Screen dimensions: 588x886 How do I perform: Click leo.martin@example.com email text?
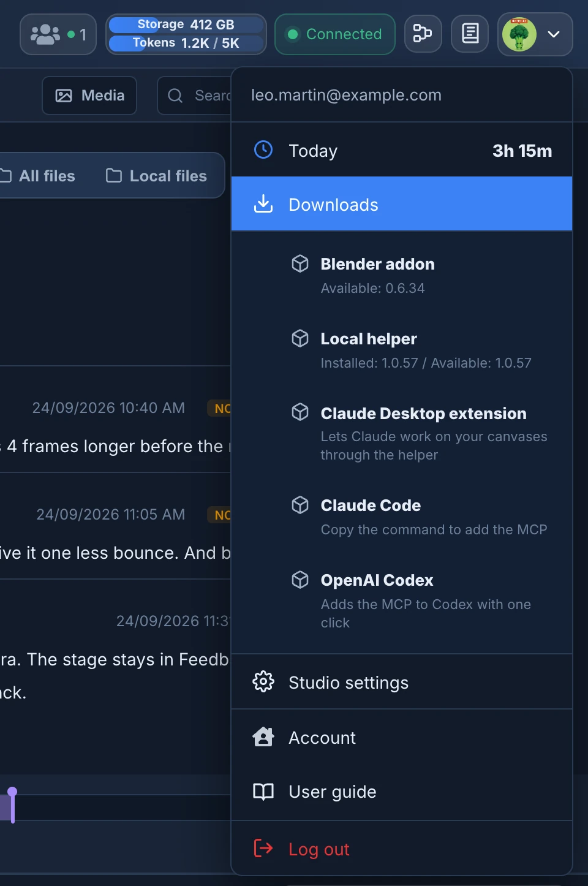(346, 95)
